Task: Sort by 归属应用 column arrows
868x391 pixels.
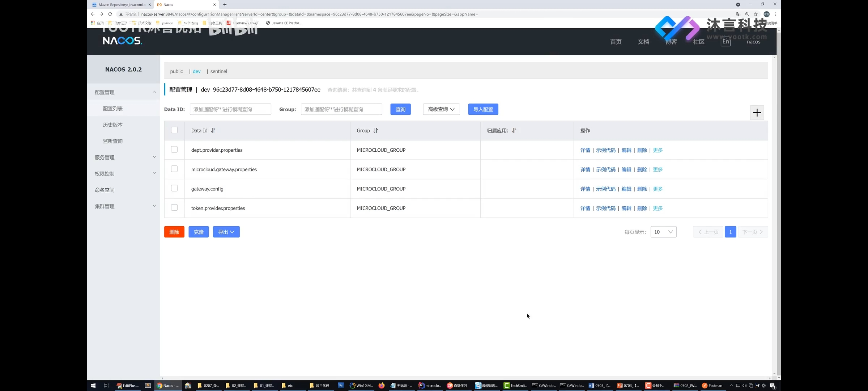Action: pyautogui.click(x=514, y=131)
